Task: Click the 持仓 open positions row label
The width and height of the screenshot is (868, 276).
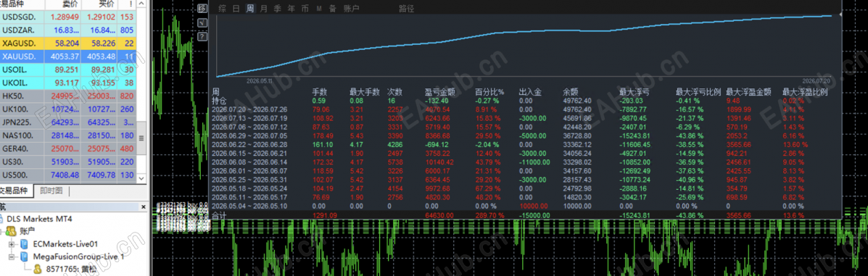Action: pyautogui.click(x=219, y=101)
